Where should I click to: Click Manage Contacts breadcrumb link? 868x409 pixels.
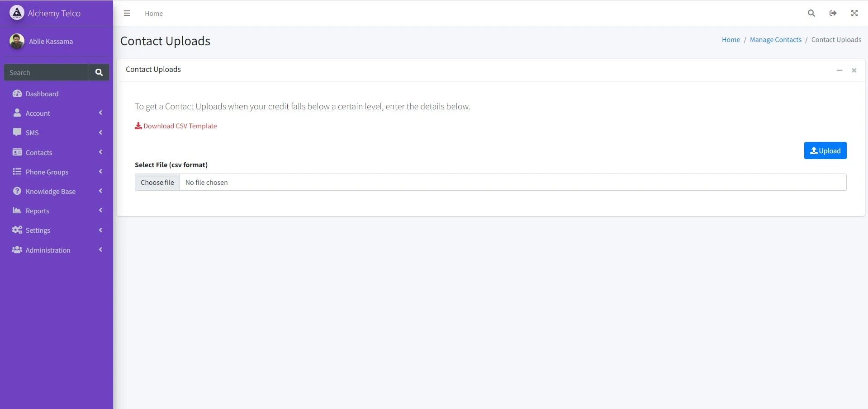pyautogui.click(x=775, y=40)
